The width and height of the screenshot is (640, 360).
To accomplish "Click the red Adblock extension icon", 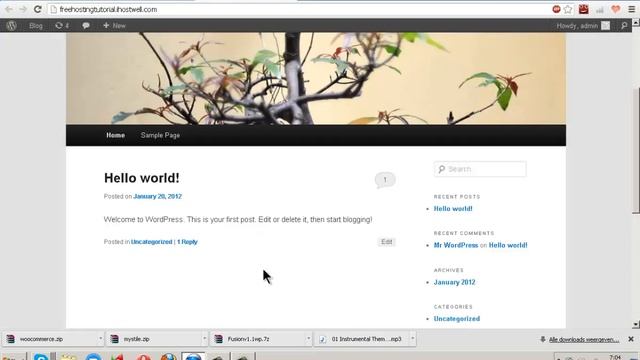I will coord(556,9).
